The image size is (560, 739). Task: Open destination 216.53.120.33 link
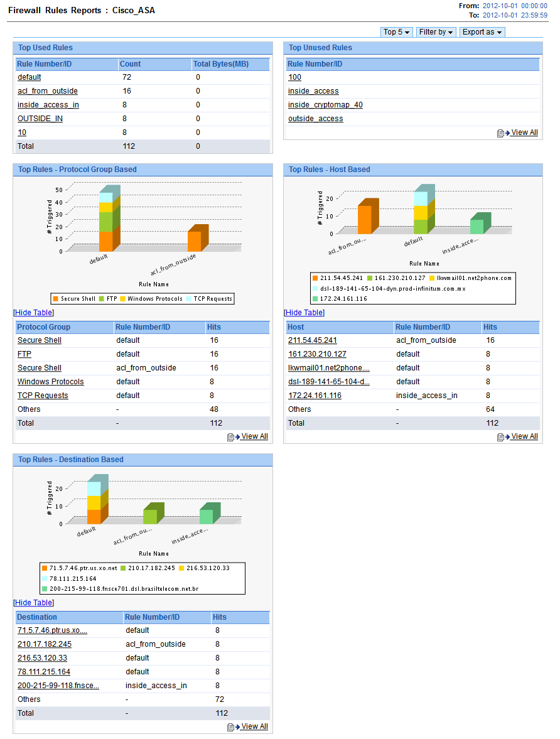tap(43, 658)
